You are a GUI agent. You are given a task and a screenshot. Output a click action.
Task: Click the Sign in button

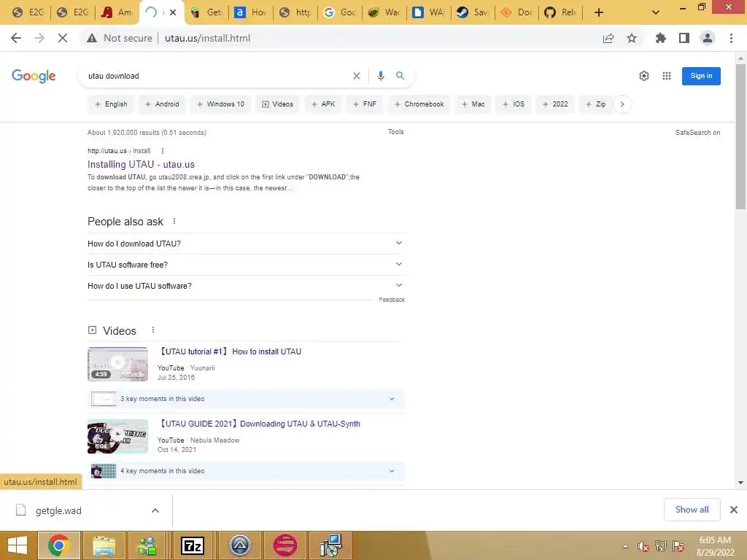pos(701,76)
